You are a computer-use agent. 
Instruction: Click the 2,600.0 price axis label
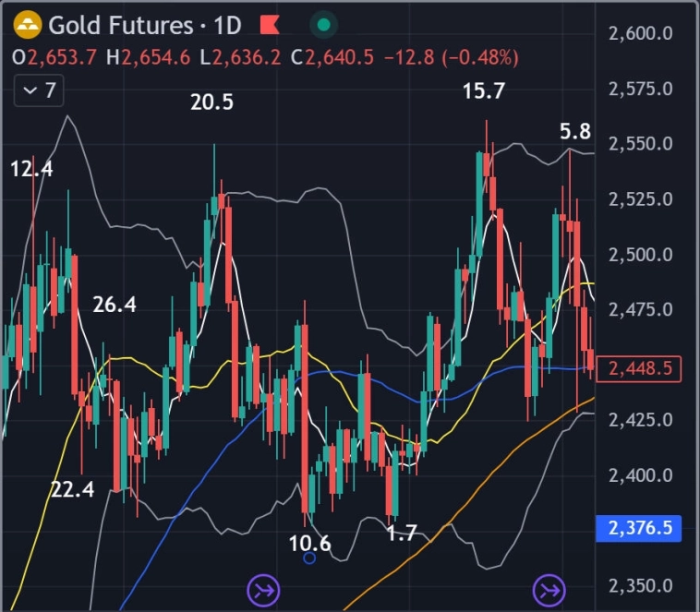click(639, 34)
